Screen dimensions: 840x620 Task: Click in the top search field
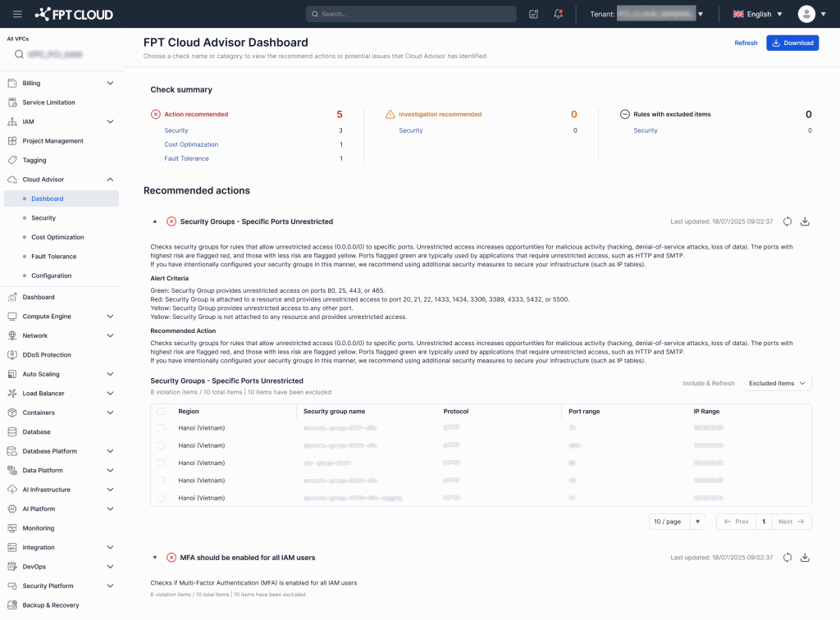pyautogui.click(x=411, y=14)
